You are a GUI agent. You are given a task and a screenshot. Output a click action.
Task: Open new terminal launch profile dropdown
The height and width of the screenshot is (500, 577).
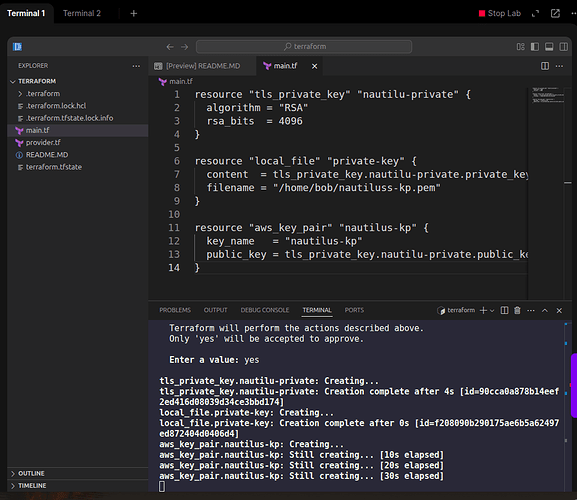(492, 311)
